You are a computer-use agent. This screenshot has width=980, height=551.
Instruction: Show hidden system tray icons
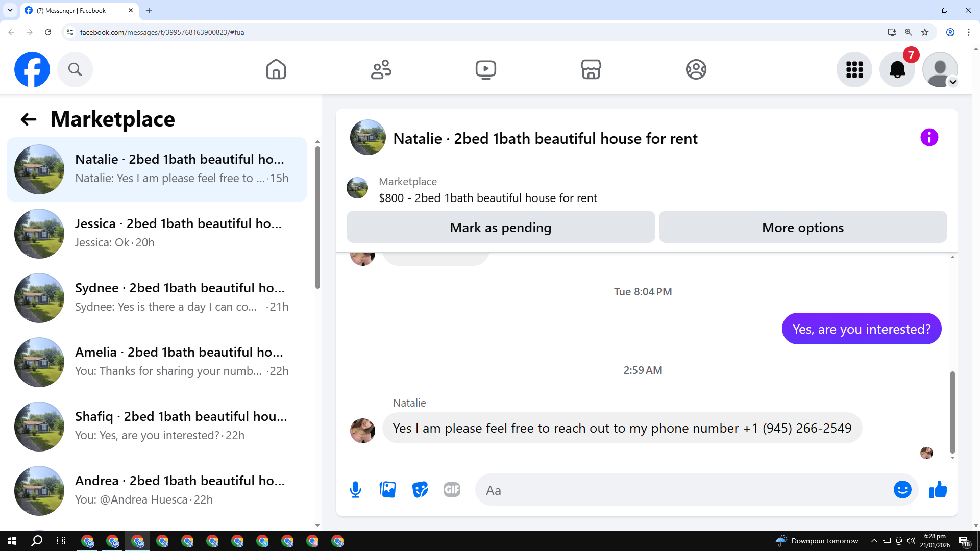point(874,541)
